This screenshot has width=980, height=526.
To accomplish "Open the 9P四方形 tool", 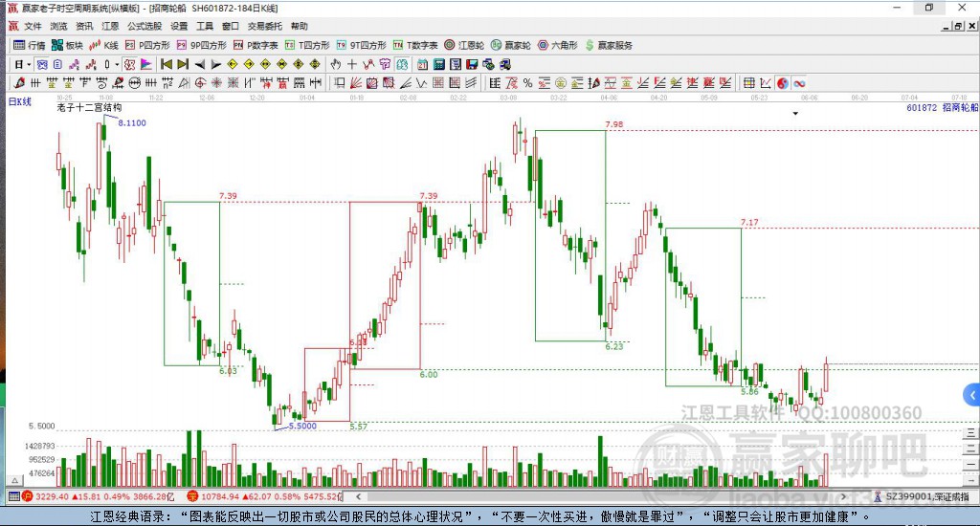I will (201, 45).
